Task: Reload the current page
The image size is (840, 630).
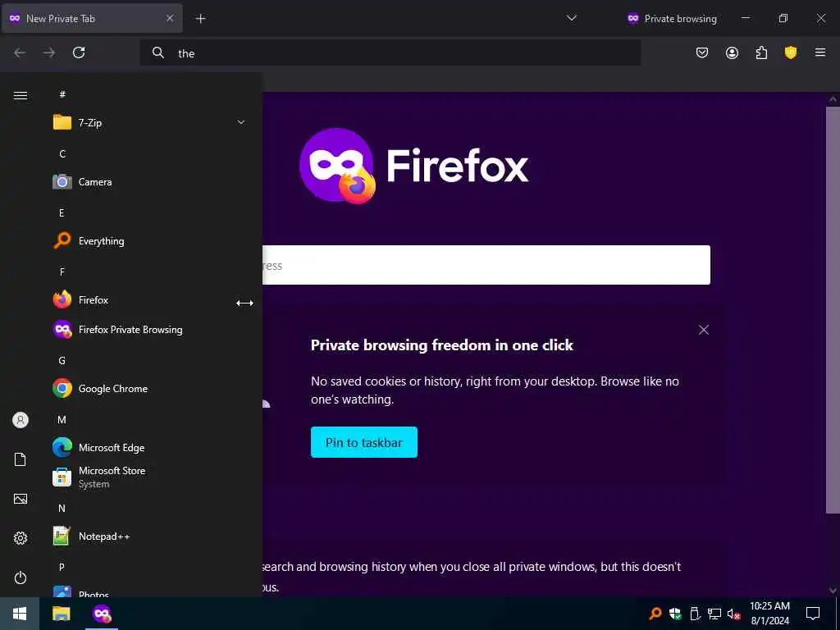Action: click(79, 52)
